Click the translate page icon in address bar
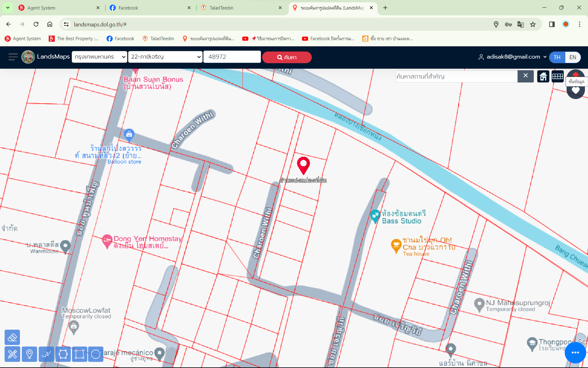 coord(520,24)
